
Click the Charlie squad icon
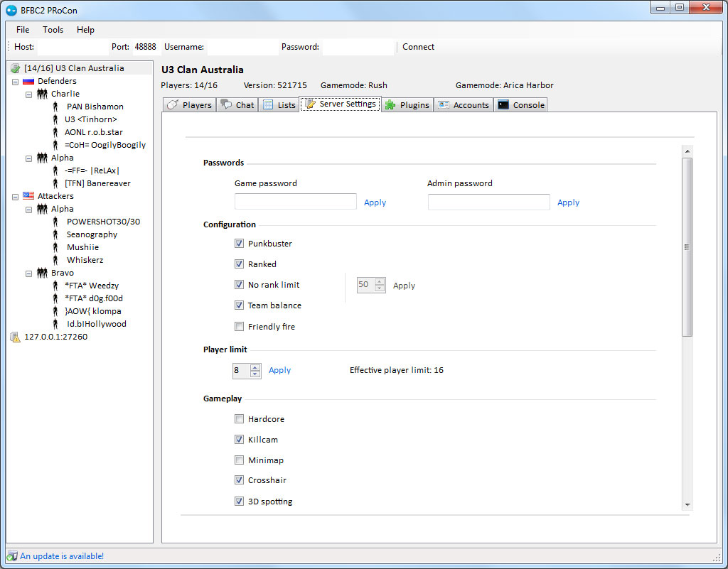tap(42, 94)
